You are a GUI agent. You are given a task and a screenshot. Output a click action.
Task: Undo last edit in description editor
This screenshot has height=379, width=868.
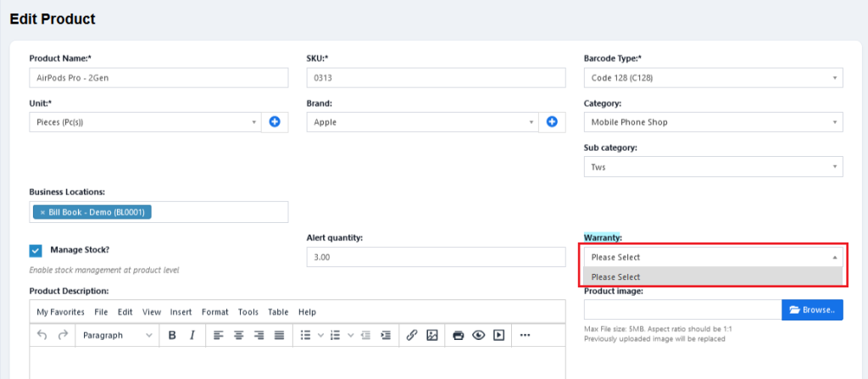click(42, 335)
